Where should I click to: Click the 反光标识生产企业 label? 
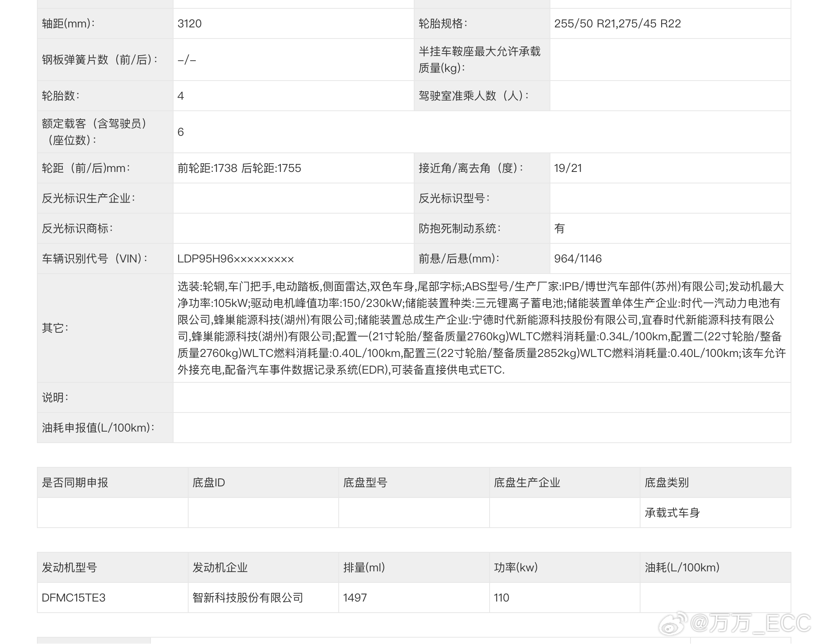pos(89,199)
